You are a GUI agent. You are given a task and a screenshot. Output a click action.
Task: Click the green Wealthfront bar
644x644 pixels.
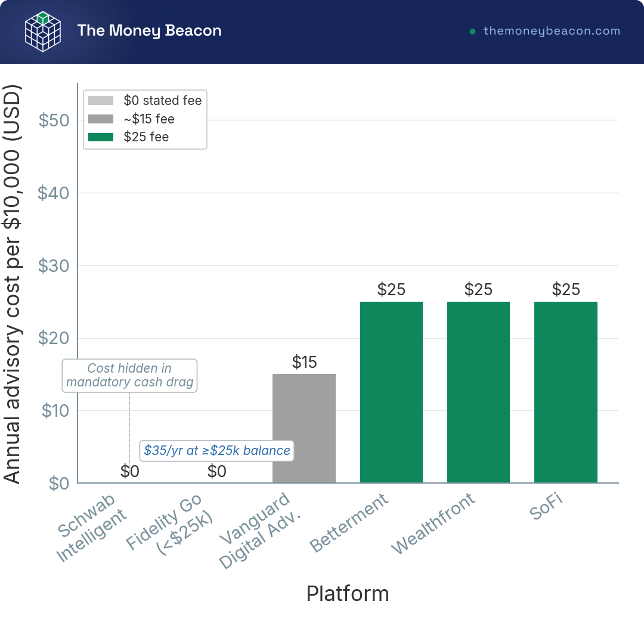click(x=478, y=392)
